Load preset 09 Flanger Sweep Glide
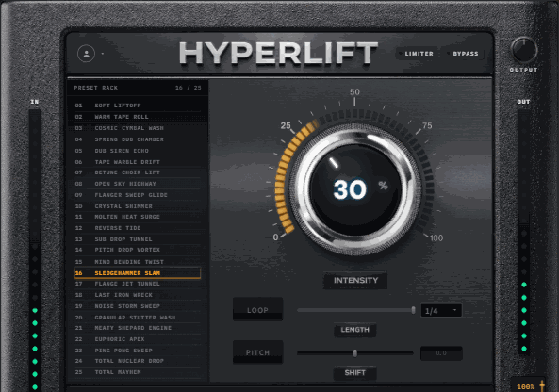559x392 pixels. pyautogui.click(x=138, y=195)
